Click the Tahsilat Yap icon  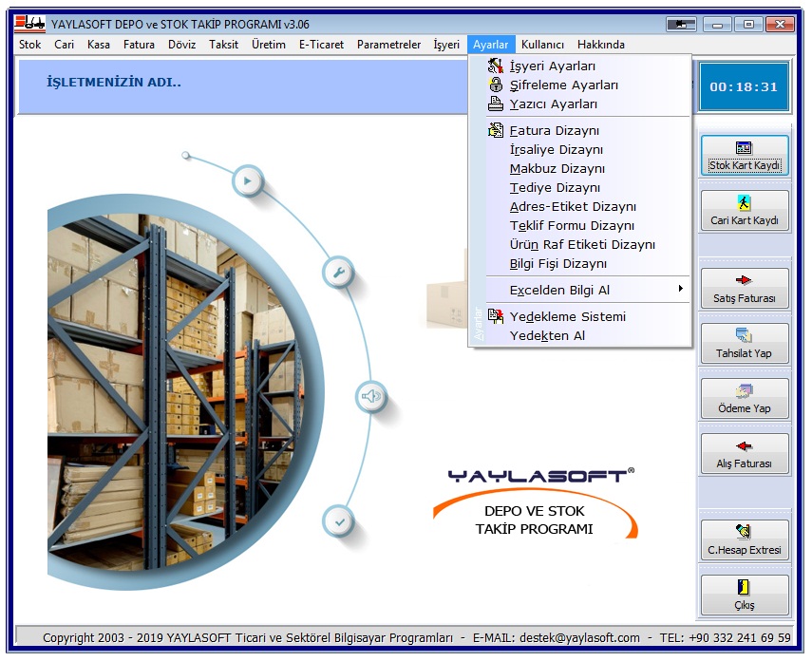coord(744,335)
